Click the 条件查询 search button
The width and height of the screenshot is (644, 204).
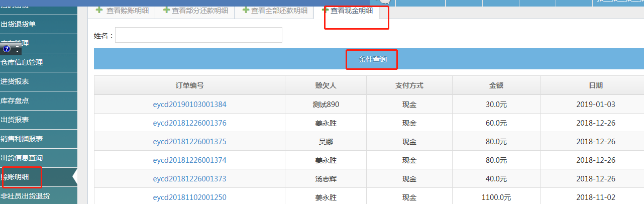point(372,59)
